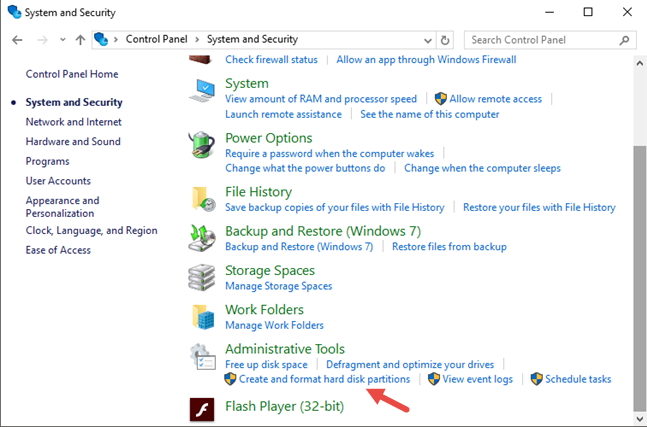Click the vertical scrollbar down arrow
647x427 pixels.
pyautogui.click(x=639, y=418)
